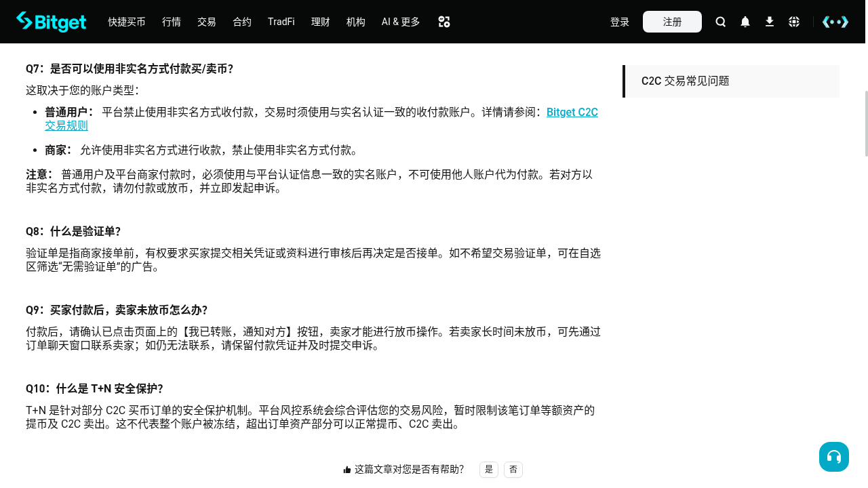Click the bold 商家 bullet label
The height and width of the screenshot is (488, 868).
[x=58, y=150]
